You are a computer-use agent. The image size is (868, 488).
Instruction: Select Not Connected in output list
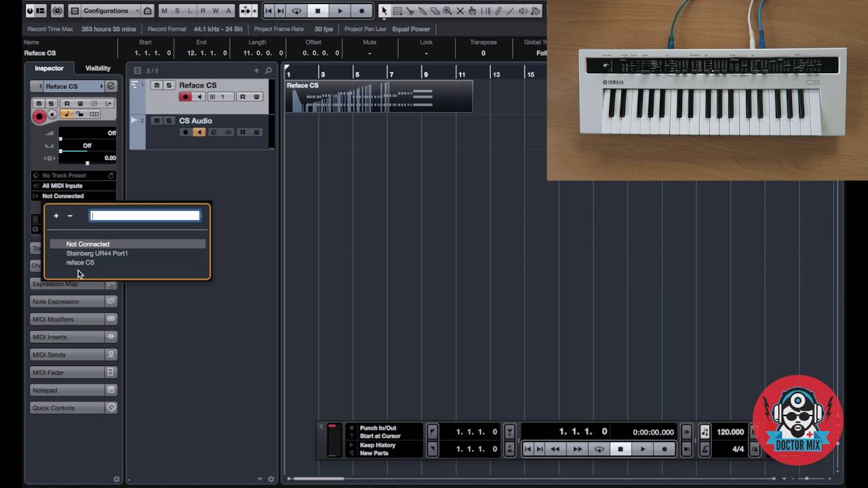(127, 244)
